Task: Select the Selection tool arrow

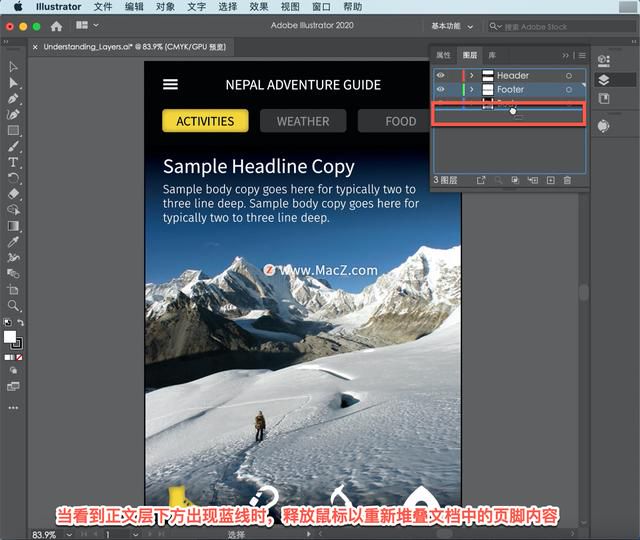Action: [x=13, y=67]
